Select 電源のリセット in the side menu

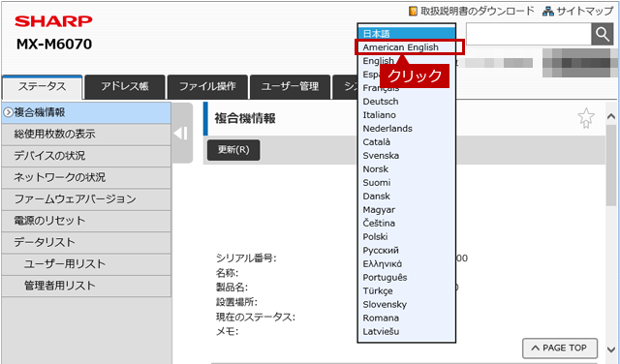[86, 221]
